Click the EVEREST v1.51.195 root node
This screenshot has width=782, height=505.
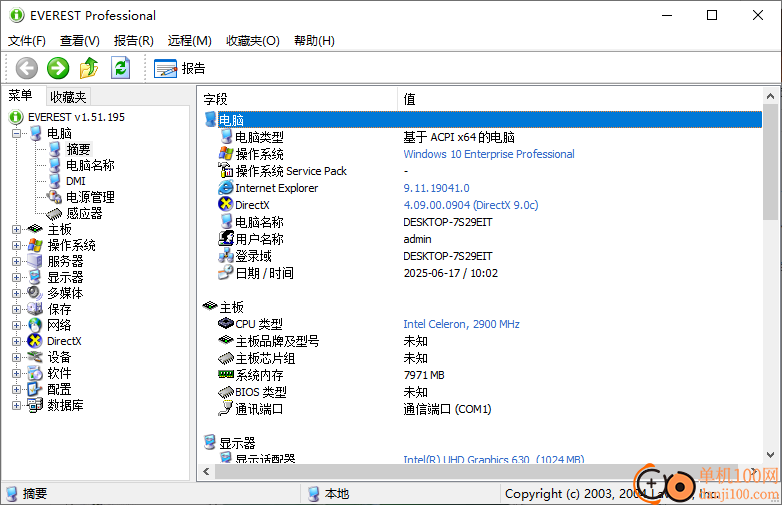(x=76, y=117)
